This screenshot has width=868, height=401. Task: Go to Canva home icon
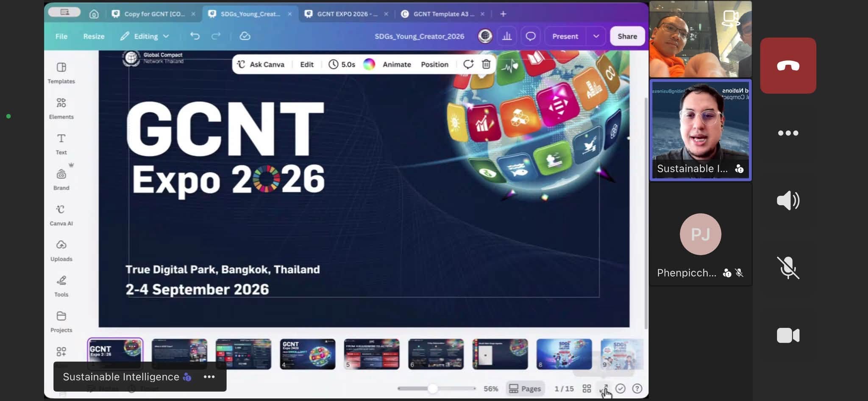[94, 14]
